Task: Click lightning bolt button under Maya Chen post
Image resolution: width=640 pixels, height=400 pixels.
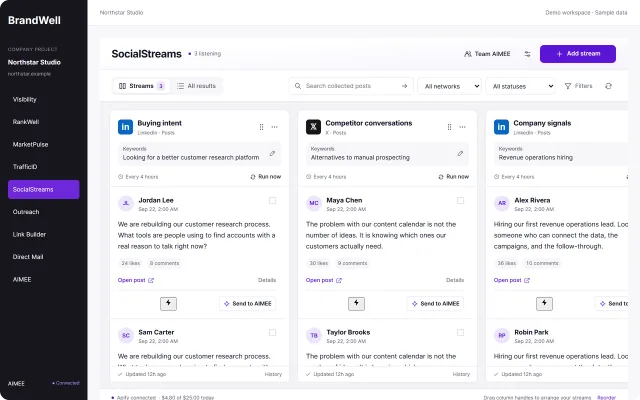Action: point(356,303)
